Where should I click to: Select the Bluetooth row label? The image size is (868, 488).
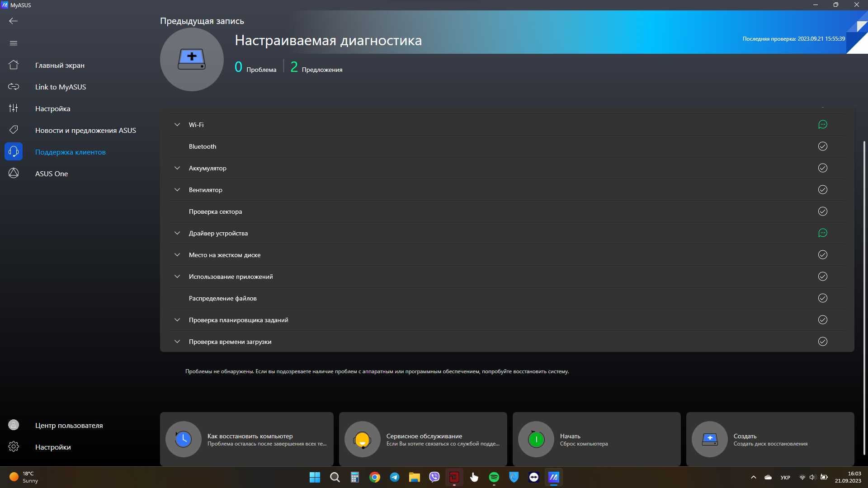click(x=203, y=146)
